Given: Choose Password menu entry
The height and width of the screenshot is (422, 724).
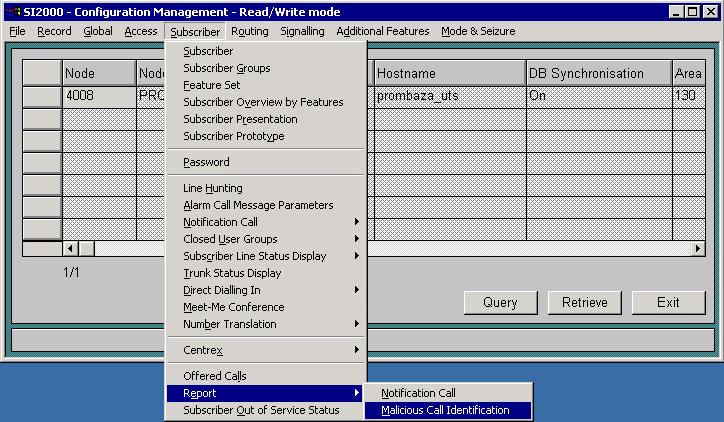Looking at the screenshot, I should [206, 162].
